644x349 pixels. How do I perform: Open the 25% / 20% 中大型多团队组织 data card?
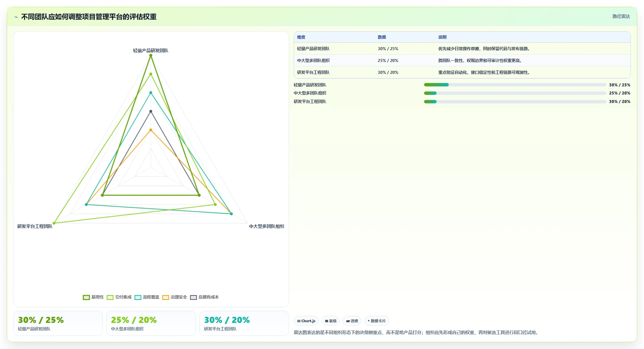(151, 323)
